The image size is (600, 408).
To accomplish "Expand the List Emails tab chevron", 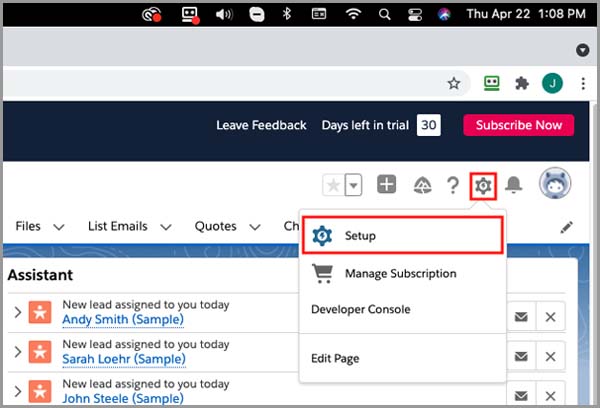I will (166, 227).
